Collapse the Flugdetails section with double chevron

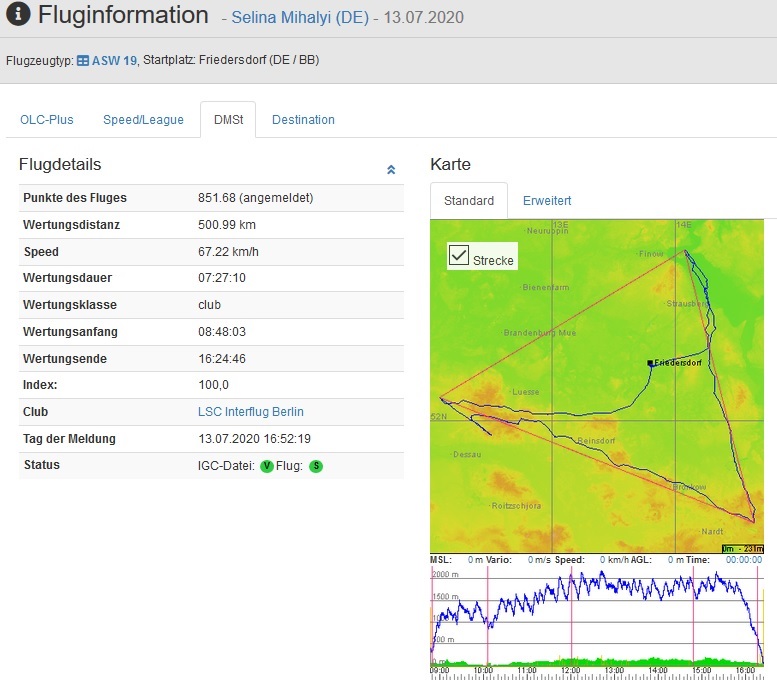(391, 170)
